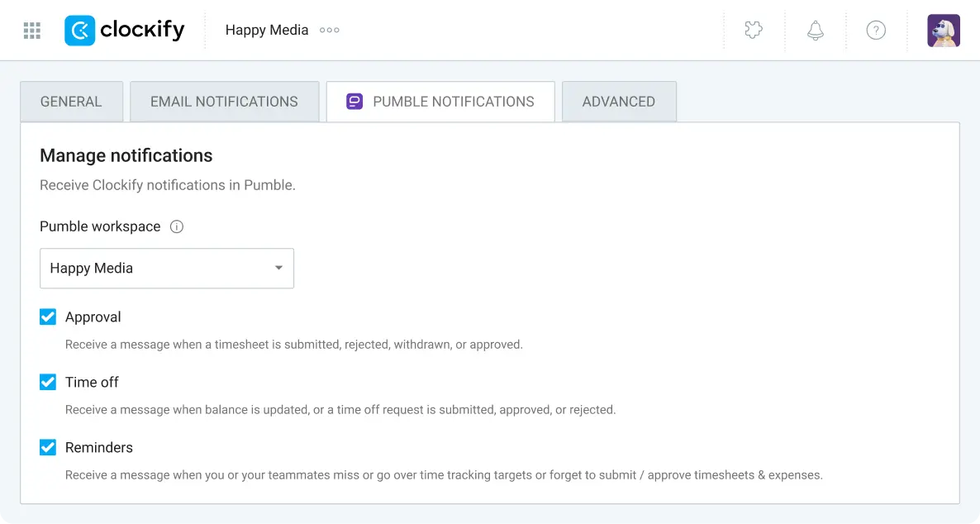Image resolution: width=980 pixels, height=524 pixels.
Task: Open the apps grid menu icon
Action: pos(32,30)
